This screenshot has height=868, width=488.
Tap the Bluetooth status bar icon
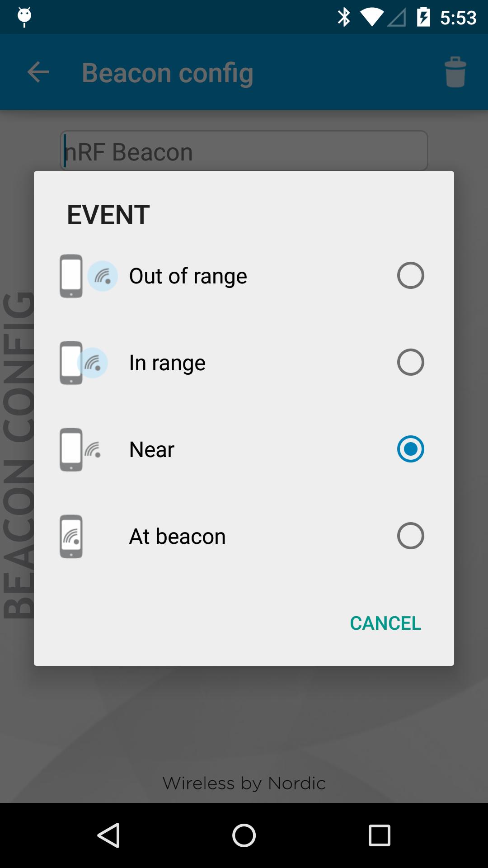344,17
